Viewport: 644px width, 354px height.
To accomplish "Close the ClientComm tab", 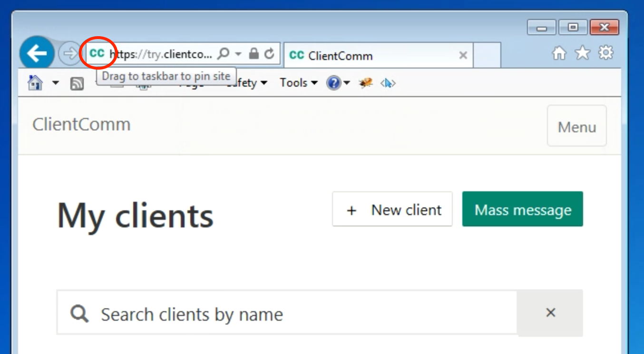I will (x=463, y=56).
